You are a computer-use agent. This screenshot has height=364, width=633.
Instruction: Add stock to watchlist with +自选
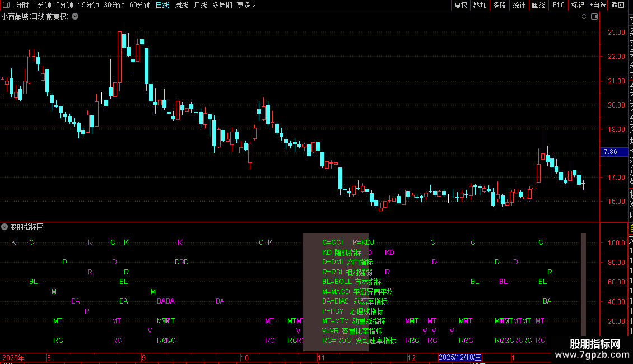tap(598, 5)
